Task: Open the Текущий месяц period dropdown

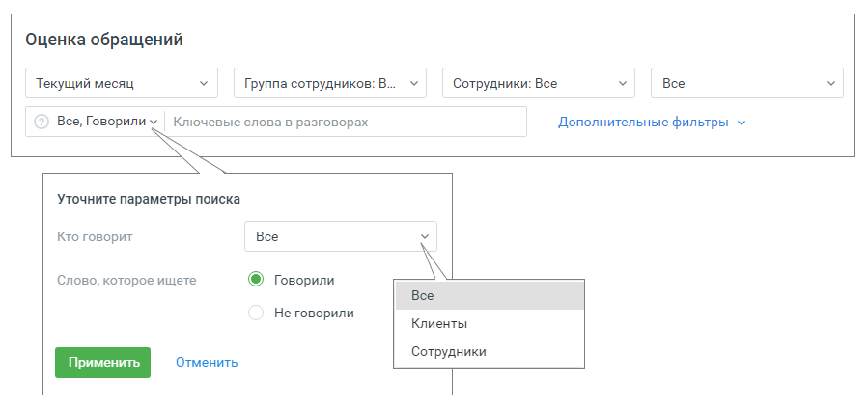Action: [x=121, y=84]
